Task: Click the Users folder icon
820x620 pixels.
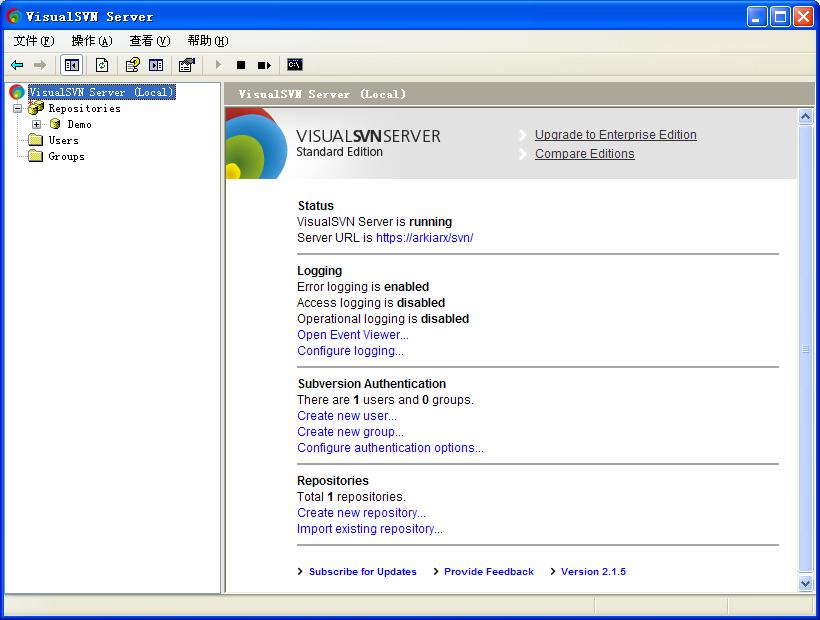Action: click(x=36, y=140)
